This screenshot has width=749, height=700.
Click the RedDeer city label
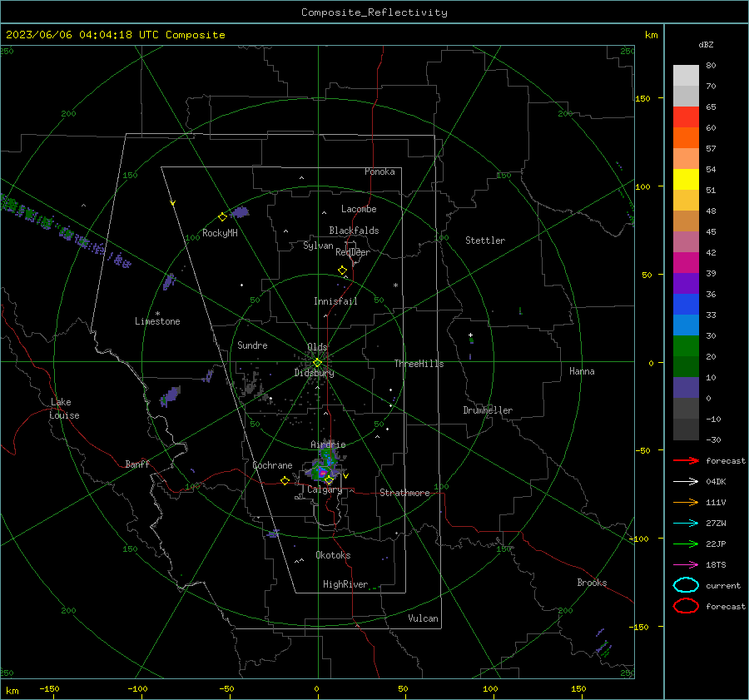pos(353,252)
